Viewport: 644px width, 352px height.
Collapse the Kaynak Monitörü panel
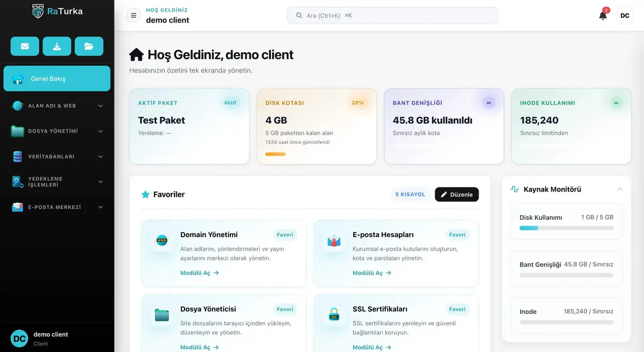[620, 189]
